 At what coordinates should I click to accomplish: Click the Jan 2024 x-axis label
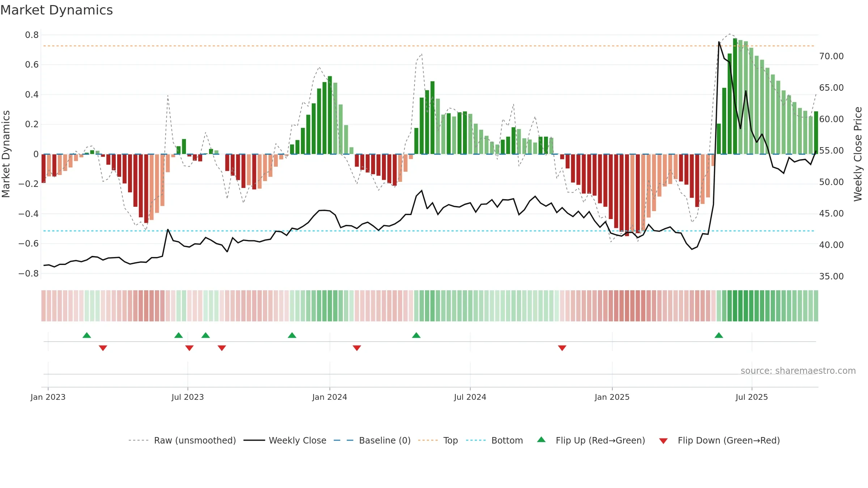pyautogui.click(x=330, y=397)
